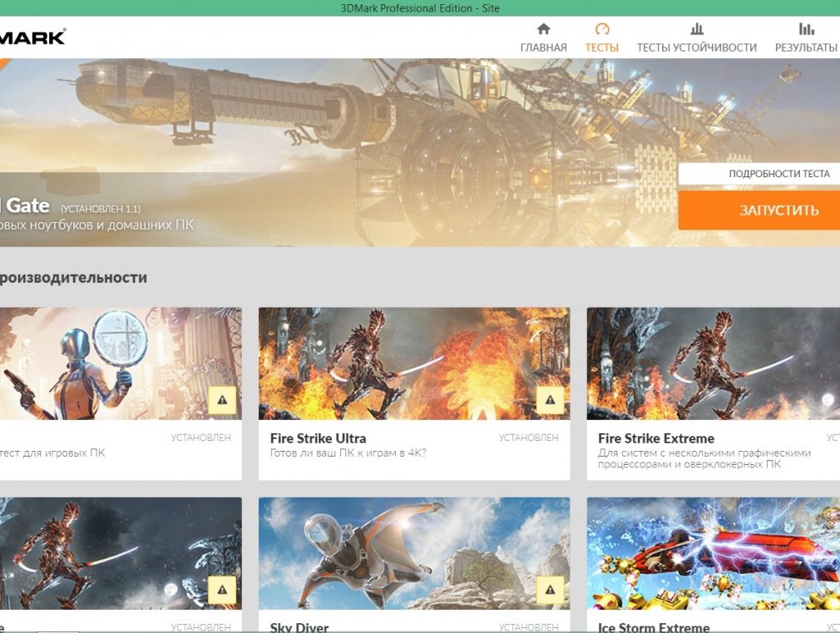Image resolution: width=840 pixels, height=633 pixels.
Task: Switch to the ТЕСТЫ tab
Action: coord(601,37)
